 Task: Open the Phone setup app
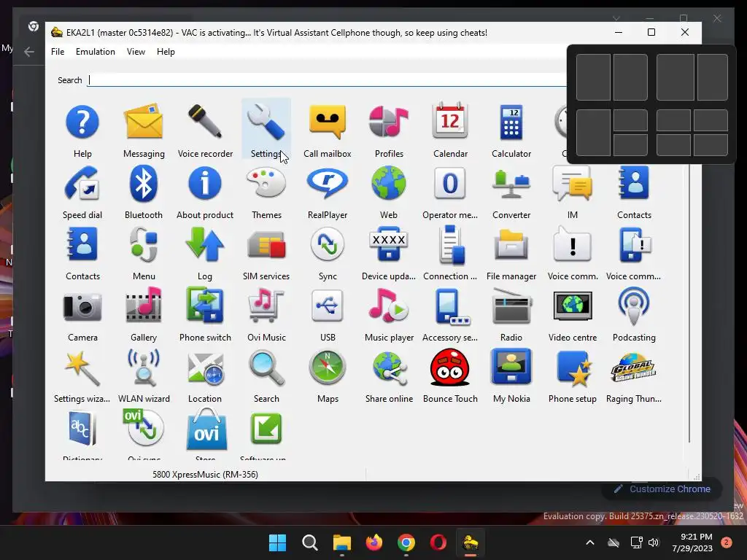coord(573,368)
